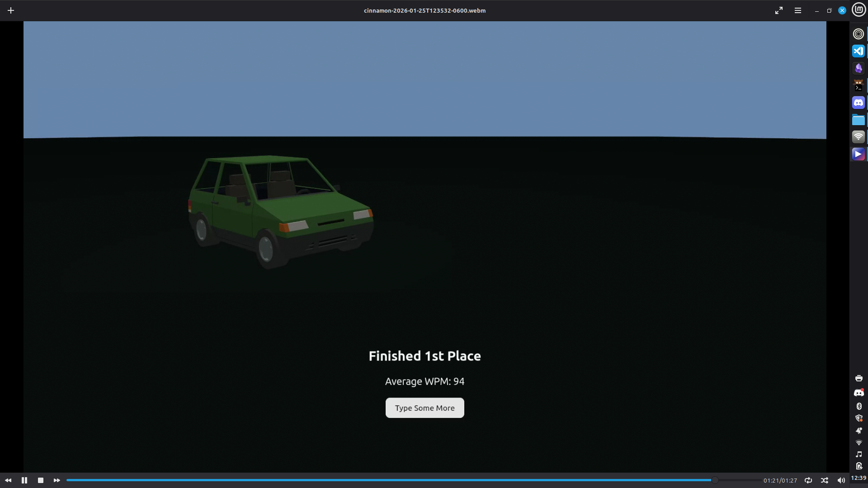Stop the video
The height and width of the screenshot is (488, 868).
pos(41,480)
